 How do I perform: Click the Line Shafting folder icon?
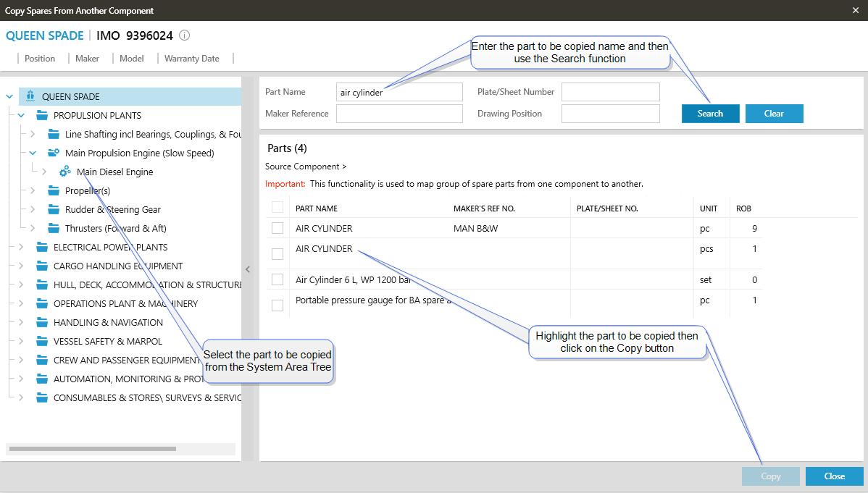54,134
